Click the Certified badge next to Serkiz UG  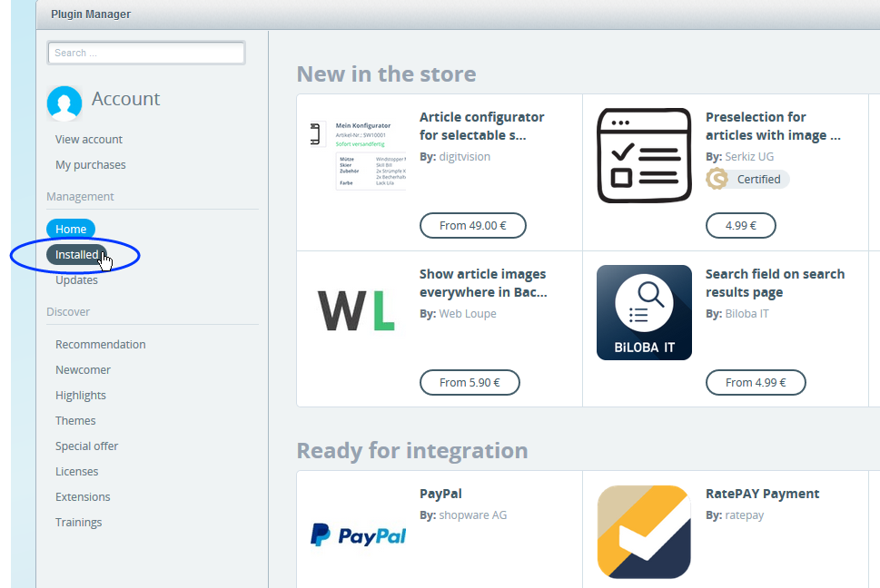(x=747, y=179)
